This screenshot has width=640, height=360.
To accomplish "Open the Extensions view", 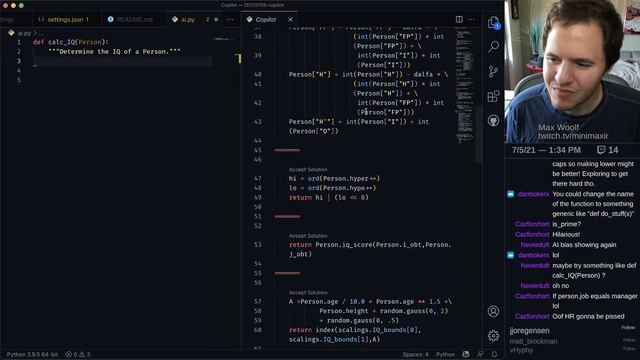I will pyautogui.click(x=493, y=96).
